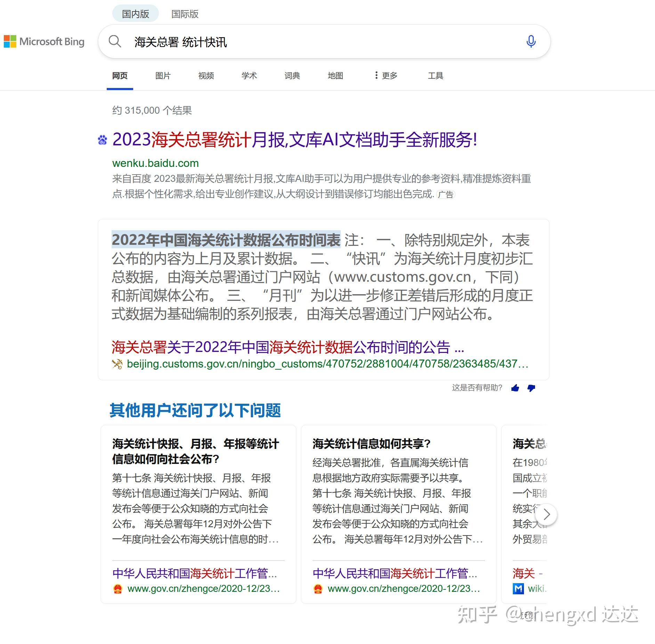655x644 pixels.
Task: Click the customs emblem favicon by beijing.customs.gov.cn
Action: click(117, 364)
